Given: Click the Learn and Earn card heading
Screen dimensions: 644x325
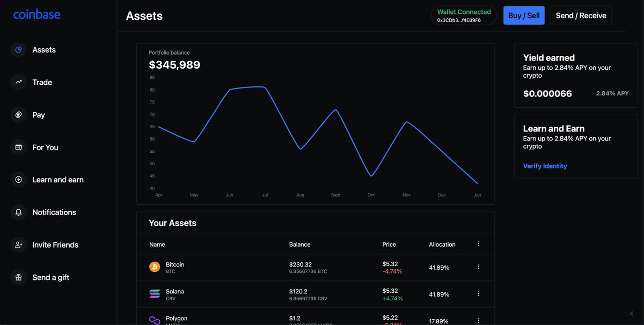Looking at the screenshot, I should (553, 129).
